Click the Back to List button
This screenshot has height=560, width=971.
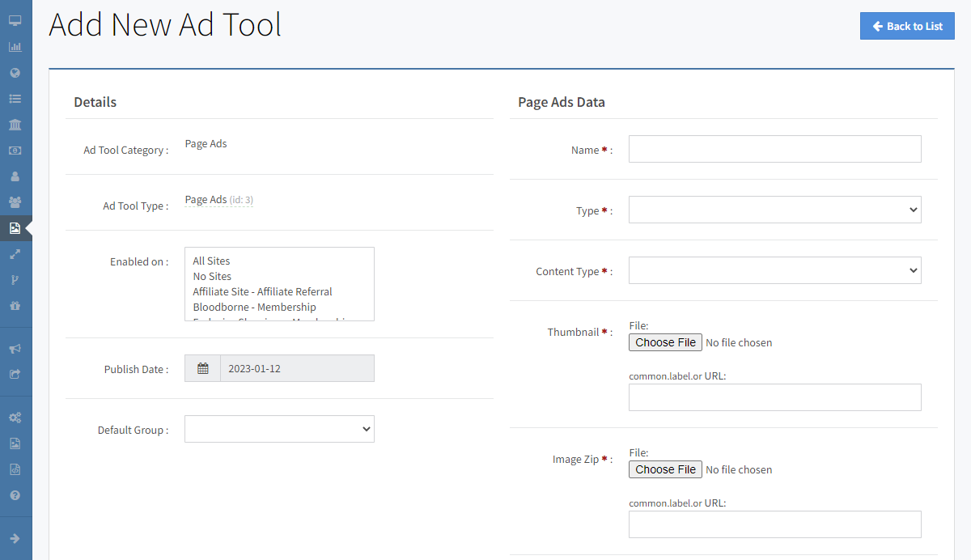click(x=907, y=26)
